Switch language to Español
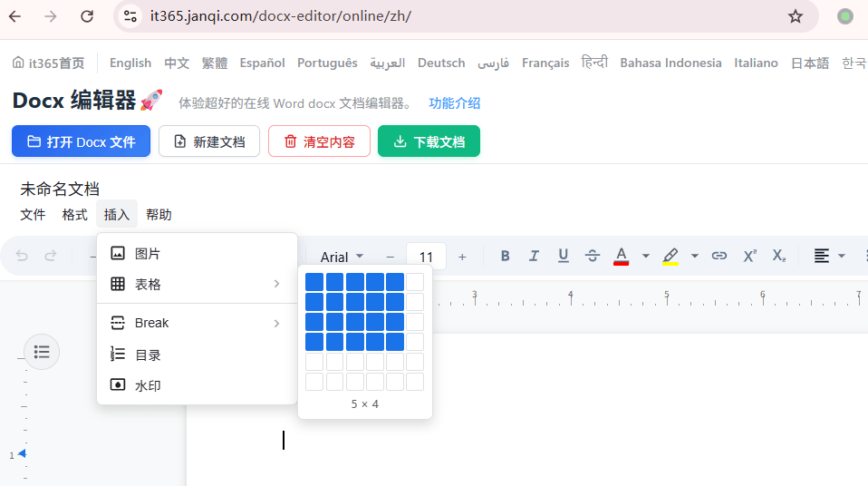Viewport: 868px width, 486px height. 262,63
